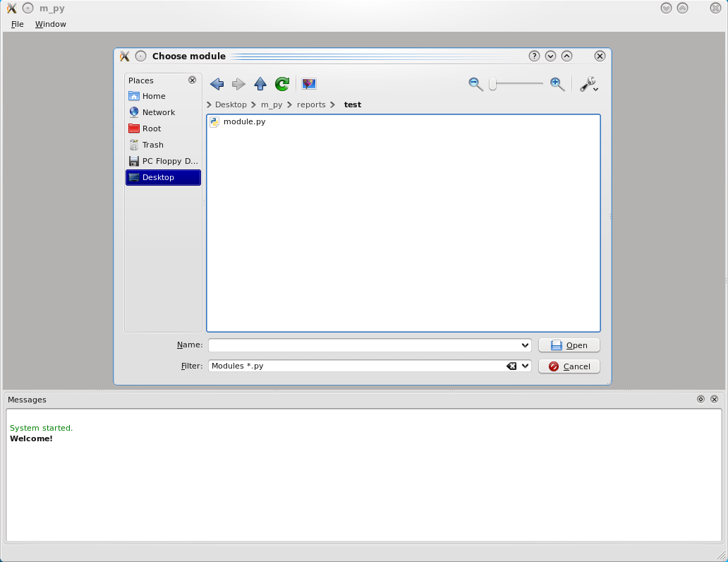
Task: Close the Places panel
Action: click(x=193, y=80)
